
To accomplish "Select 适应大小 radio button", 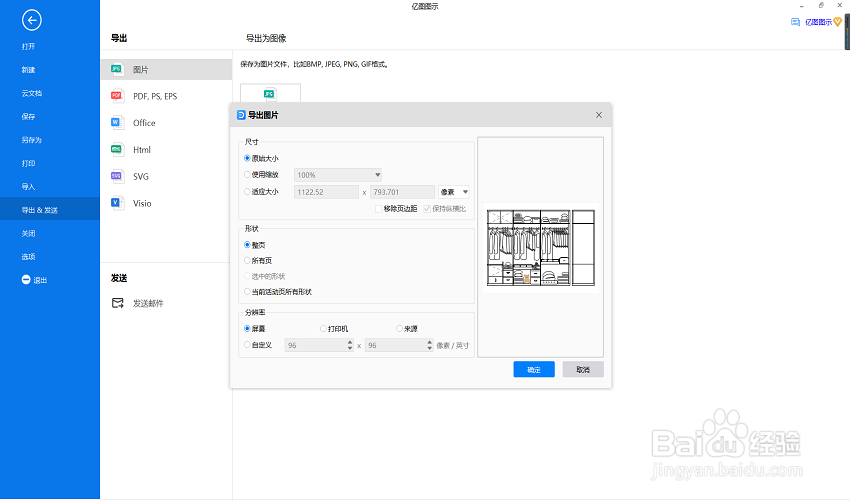I will click(x=247, y=191).
